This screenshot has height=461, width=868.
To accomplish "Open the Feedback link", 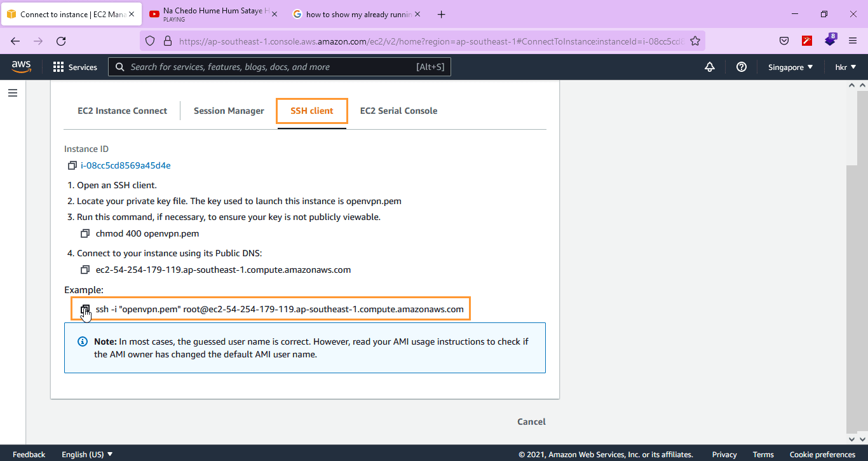I will [29, 454].
